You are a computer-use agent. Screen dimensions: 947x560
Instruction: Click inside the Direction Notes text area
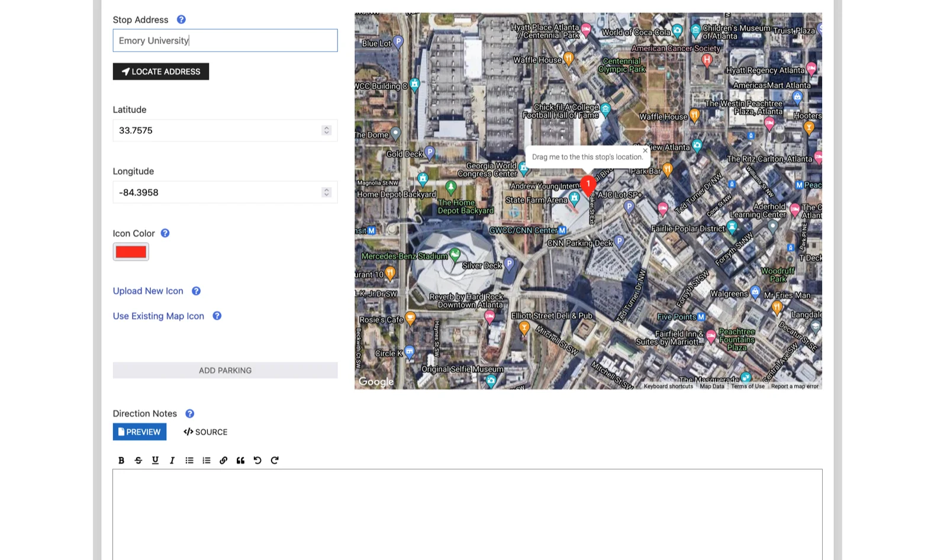click(x=468, y=514)
